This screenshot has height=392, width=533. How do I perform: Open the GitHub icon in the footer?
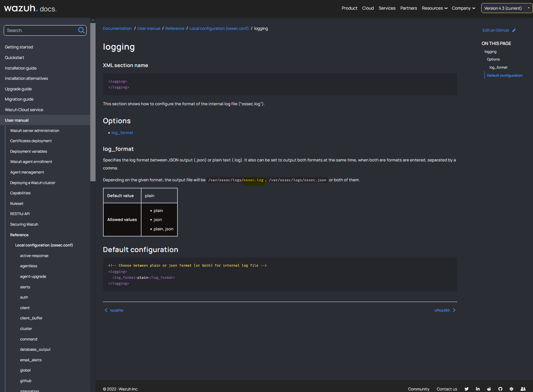tap(500, 389)
